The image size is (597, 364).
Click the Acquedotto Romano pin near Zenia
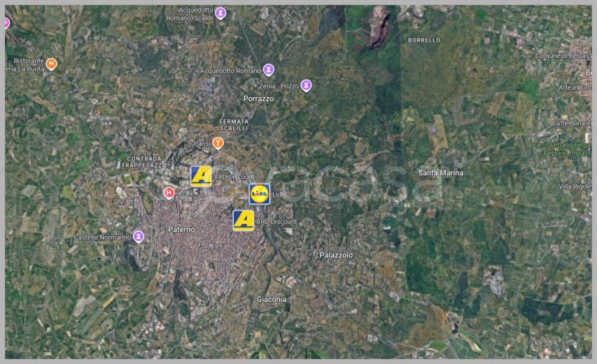pos(268,70)
